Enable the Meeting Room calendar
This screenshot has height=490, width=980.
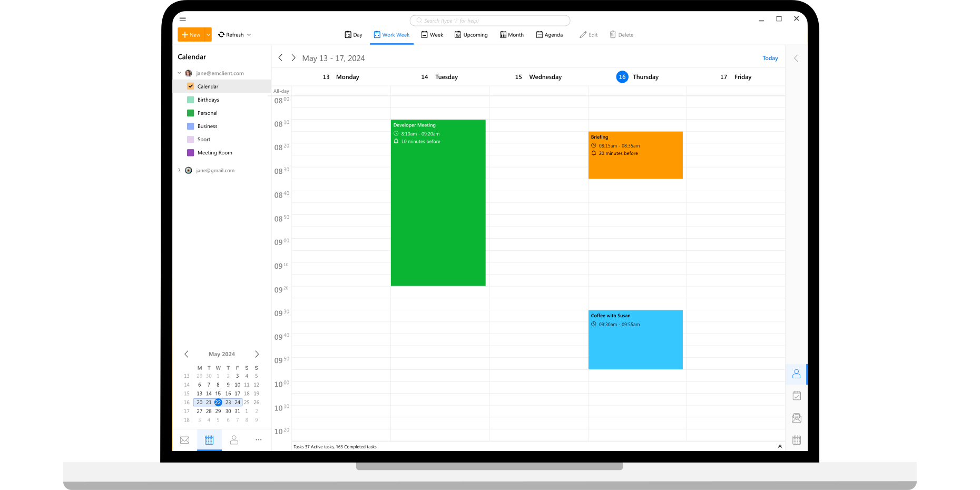(x=191, y=153)
